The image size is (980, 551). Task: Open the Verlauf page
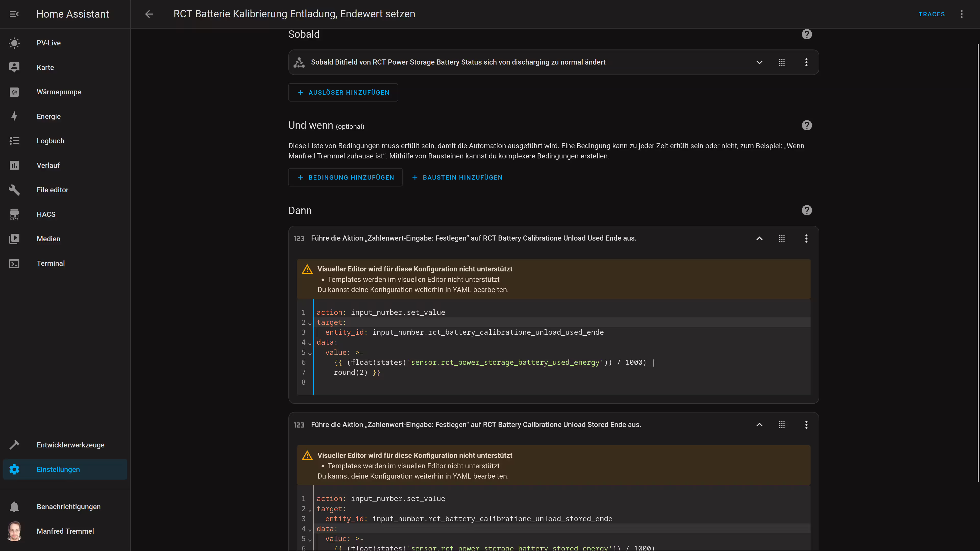click(65, 165)
